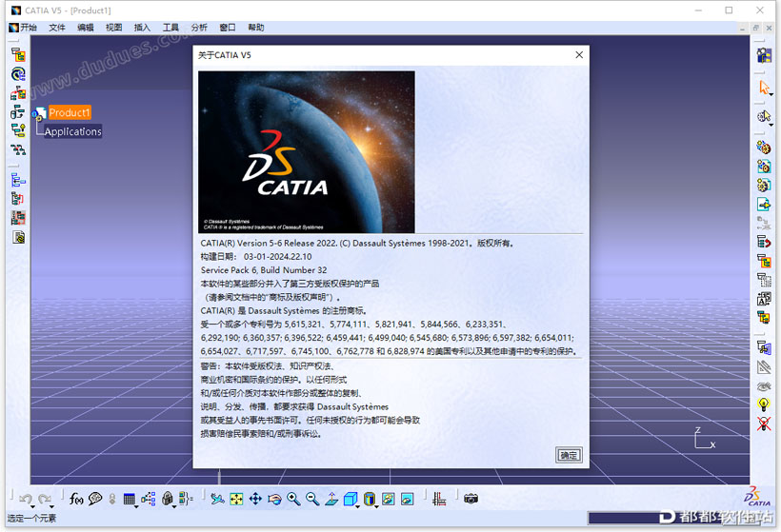This screenshot has width=781, height=532.
Task: Click the document with spiral icon, left toolbar
Action: [18, 237]
